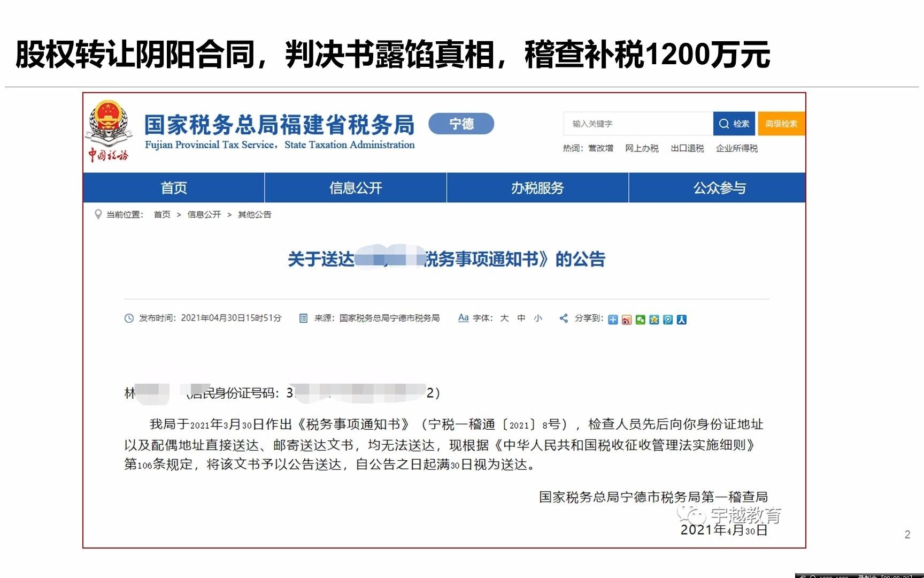Share to Sina Weibo
This screenshot has height=578, width=924.
click(627, 320)
